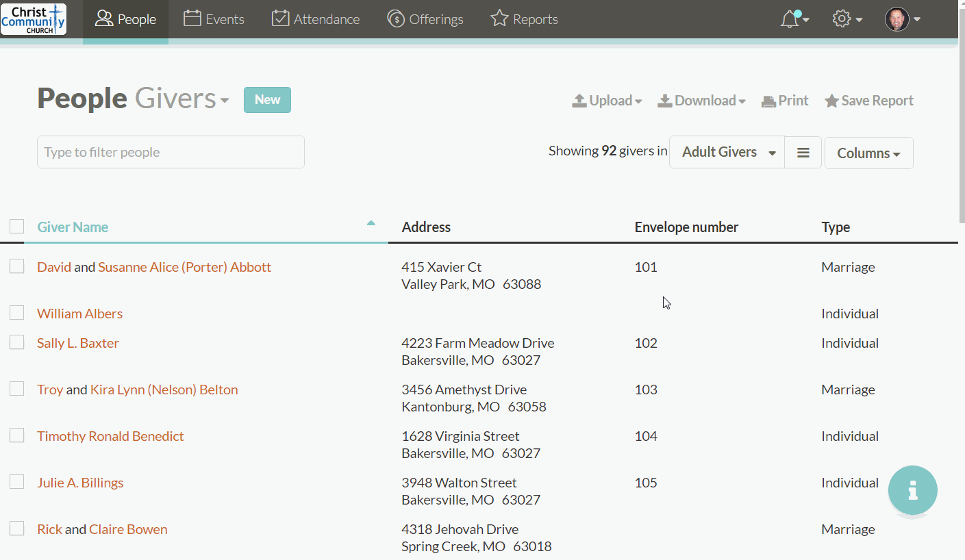Open the Print icon
965x560 pixels.
(767, 100)
